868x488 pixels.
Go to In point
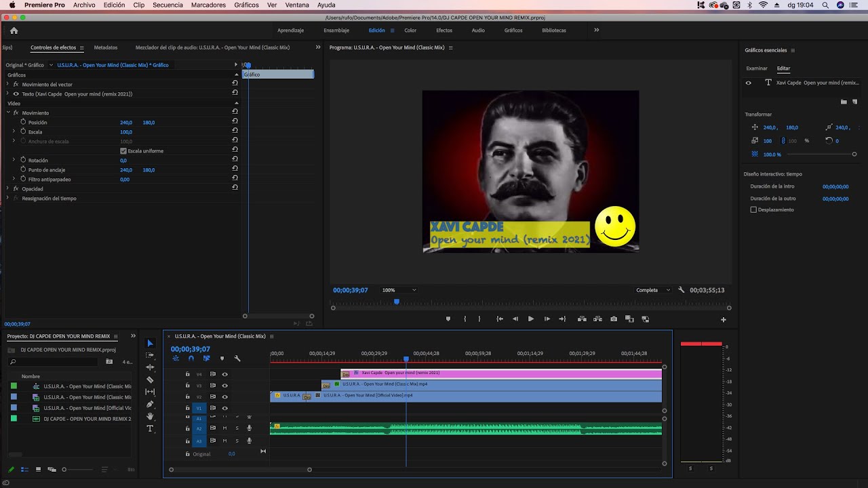click(500, 319)
